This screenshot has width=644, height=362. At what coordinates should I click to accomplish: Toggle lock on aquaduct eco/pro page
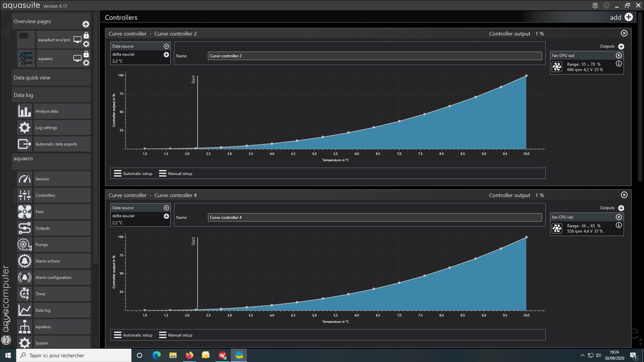pos(86,36)
